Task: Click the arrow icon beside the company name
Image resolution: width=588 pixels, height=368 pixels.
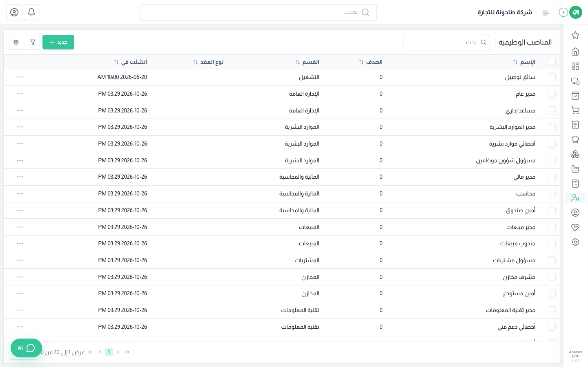Action: [546, 13]
